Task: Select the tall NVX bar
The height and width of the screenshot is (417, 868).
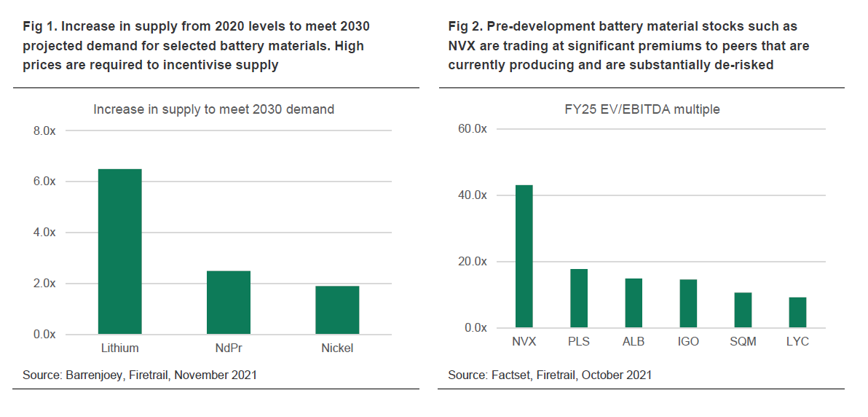Action: [524, 256]
